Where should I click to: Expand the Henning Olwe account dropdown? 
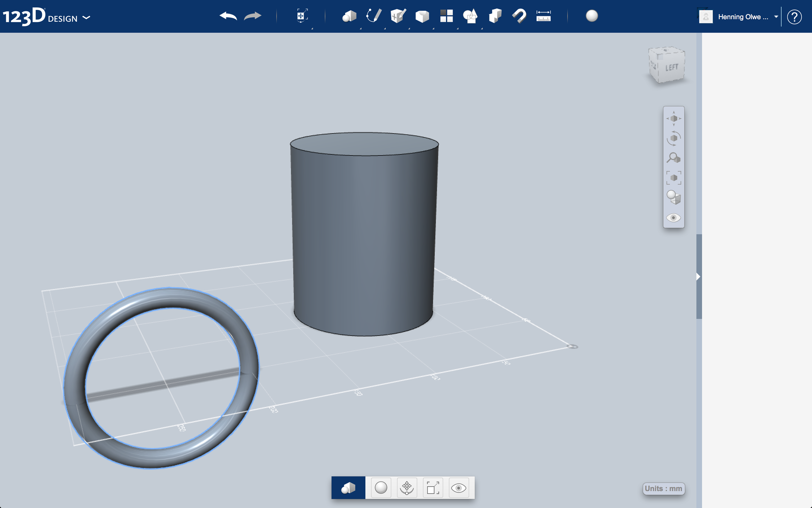coord(776,17)
